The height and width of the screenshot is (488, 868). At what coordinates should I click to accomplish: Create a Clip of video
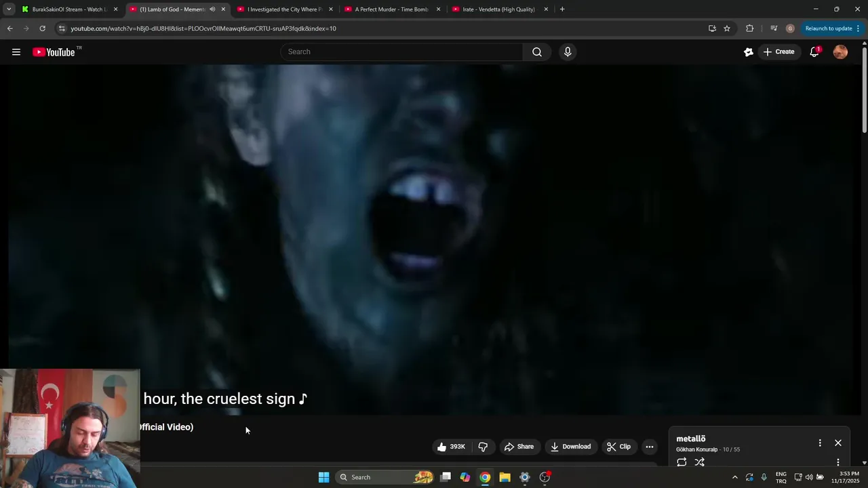pos(618,447)
